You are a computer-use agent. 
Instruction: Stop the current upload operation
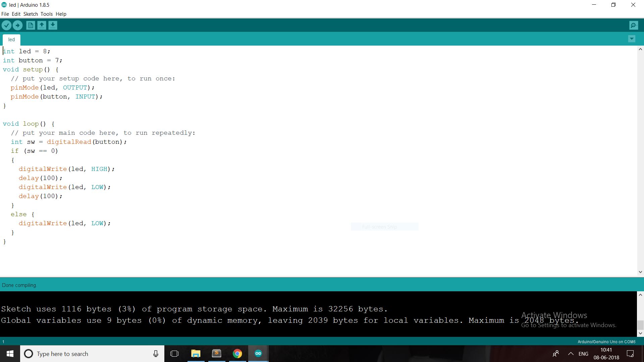tap(18, 25)
